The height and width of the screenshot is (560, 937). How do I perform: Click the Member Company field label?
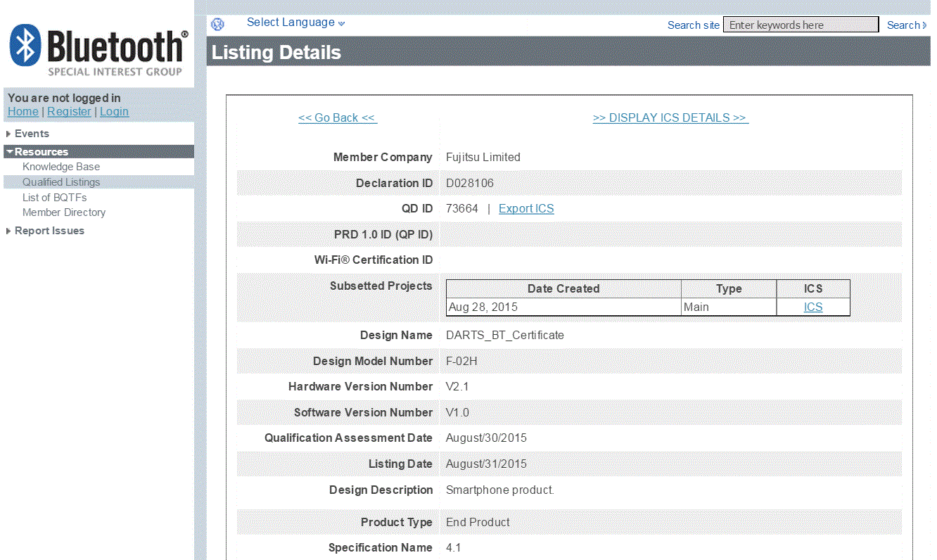pos(383,158)
